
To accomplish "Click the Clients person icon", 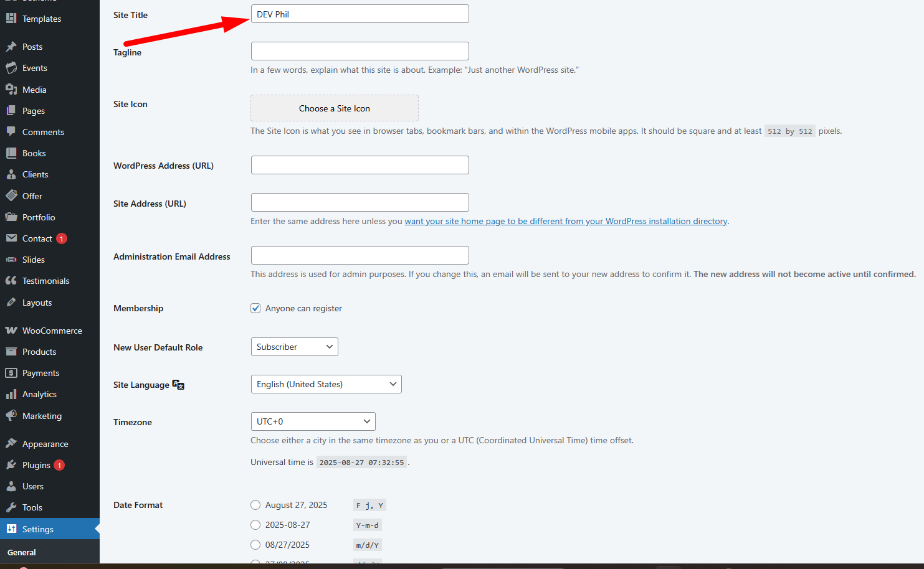I will pyautogui.click(x=11, y=174).
